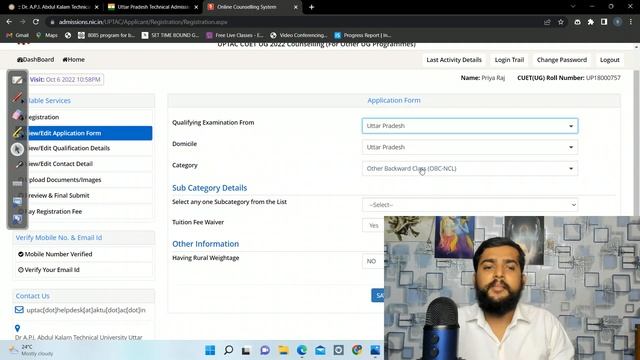
Task: Open Qualifying Examination From dropdown
Action: pos(470,126)
